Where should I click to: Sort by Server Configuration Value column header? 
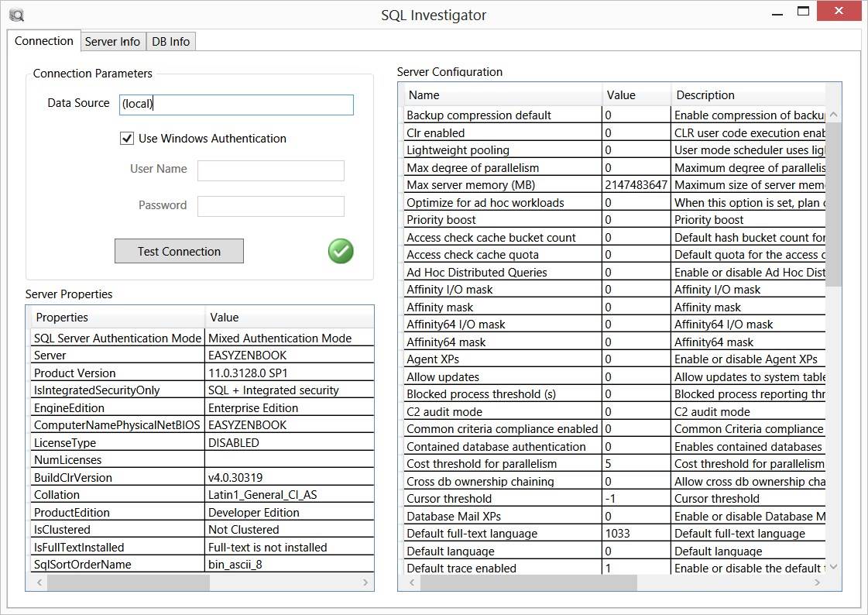(636, 94)
